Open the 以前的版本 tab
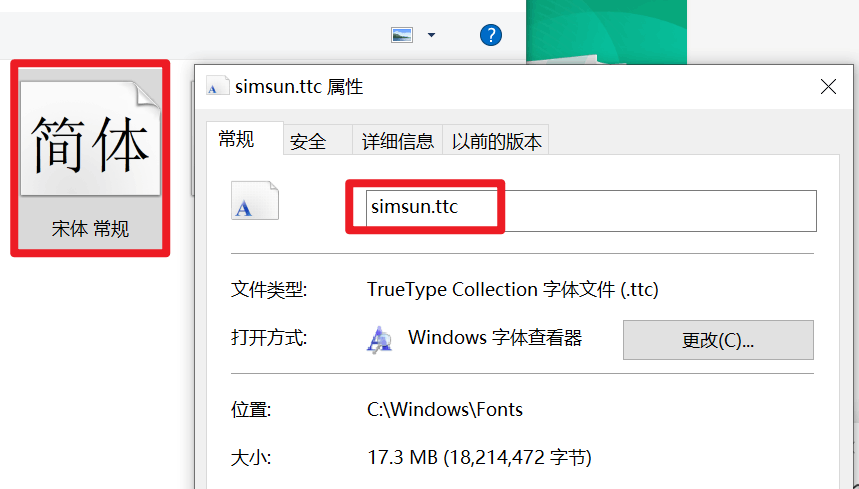Screen dimensions: 859x489 (496, 142)
